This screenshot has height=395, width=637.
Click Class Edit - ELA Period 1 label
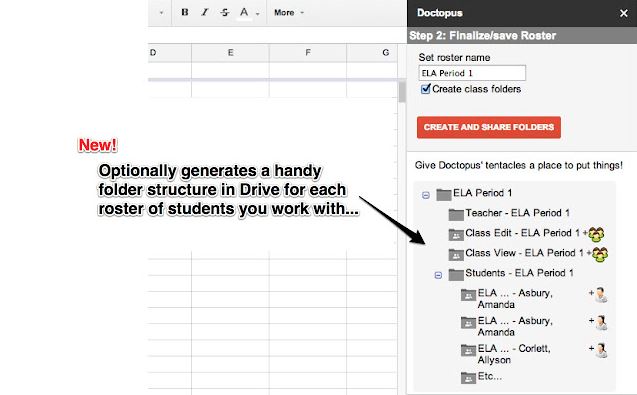[522, 233]
